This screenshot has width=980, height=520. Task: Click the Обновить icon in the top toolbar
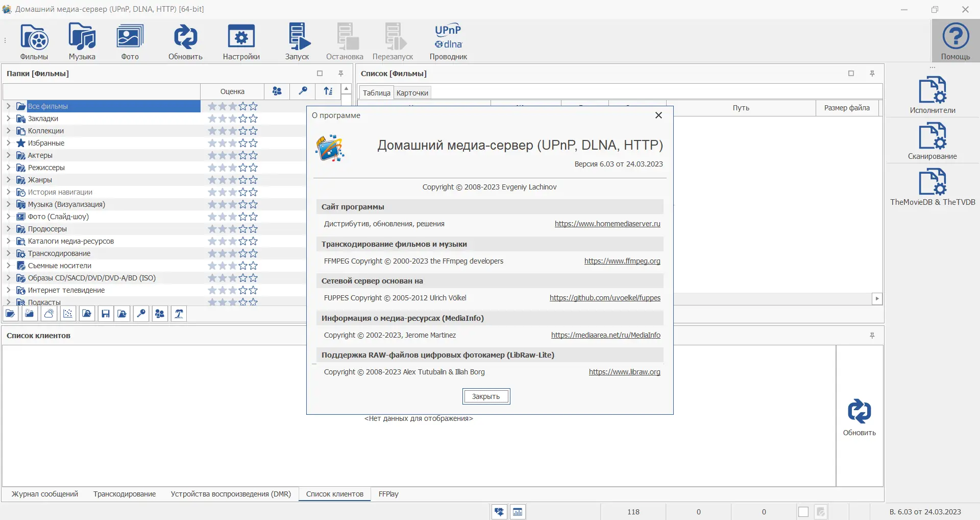(185, 42)
